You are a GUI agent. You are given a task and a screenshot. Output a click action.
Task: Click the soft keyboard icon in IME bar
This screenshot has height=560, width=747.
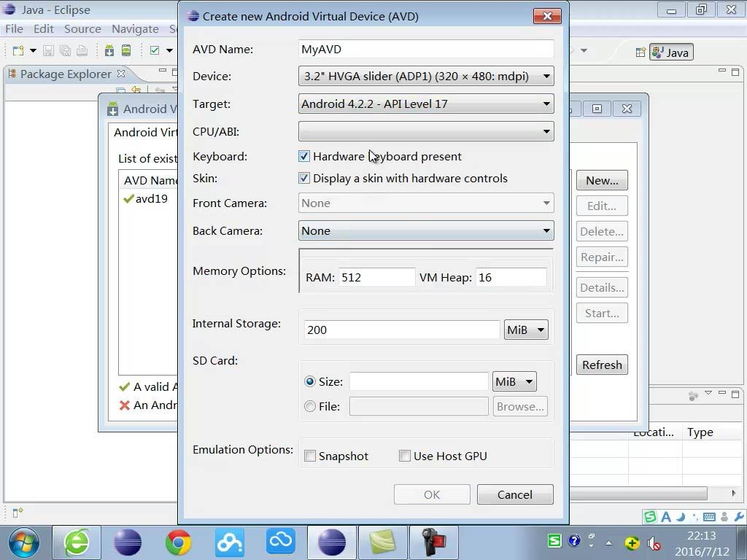point(709,517)
